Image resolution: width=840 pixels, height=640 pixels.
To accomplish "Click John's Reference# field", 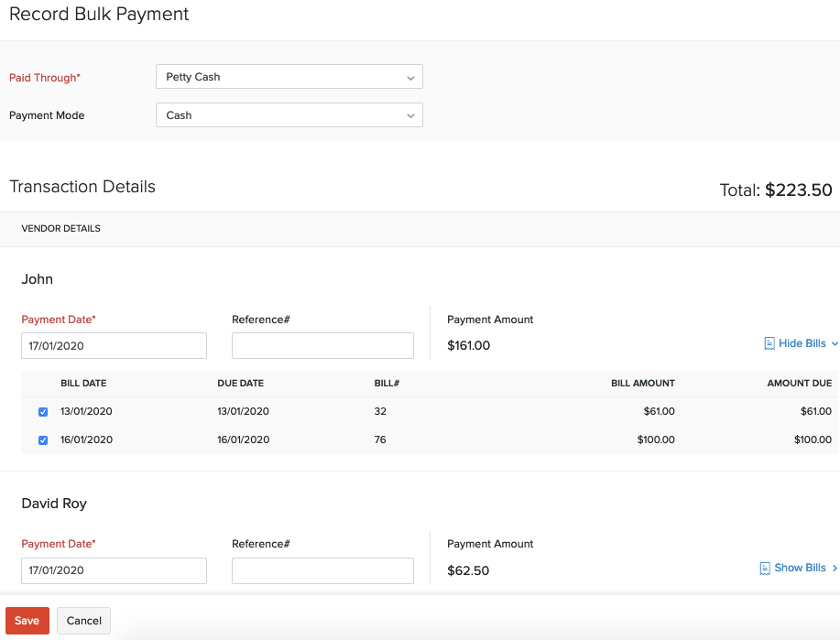I will pos(322,345).
